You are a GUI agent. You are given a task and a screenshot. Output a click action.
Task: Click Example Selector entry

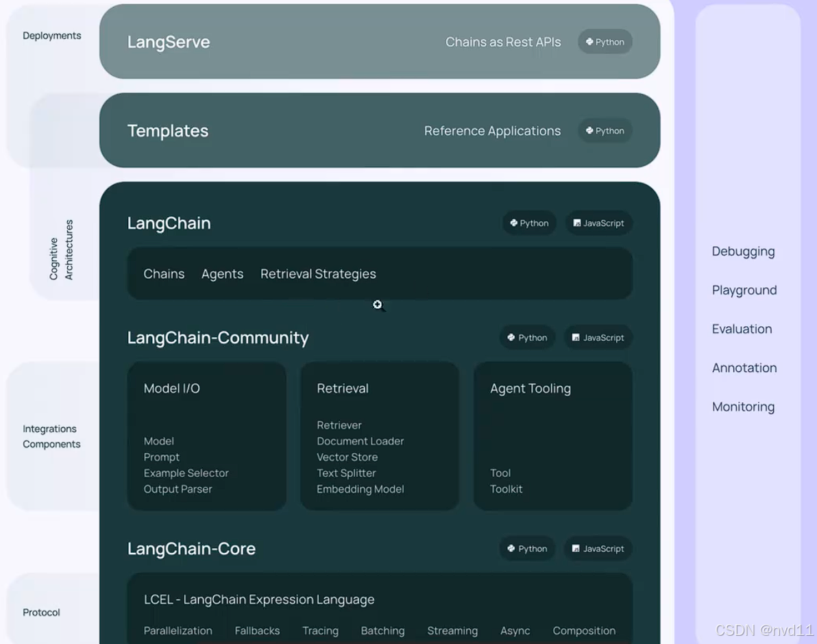186,473
